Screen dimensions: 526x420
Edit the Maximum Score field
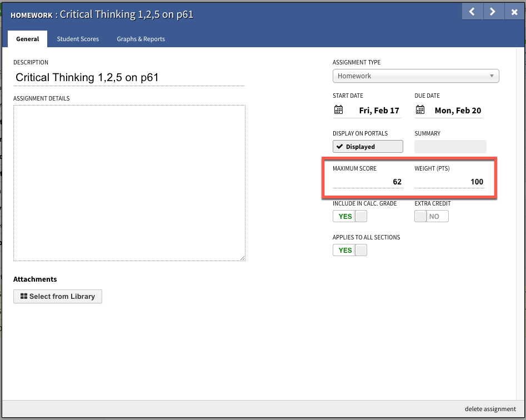click(x=367, y=182)
